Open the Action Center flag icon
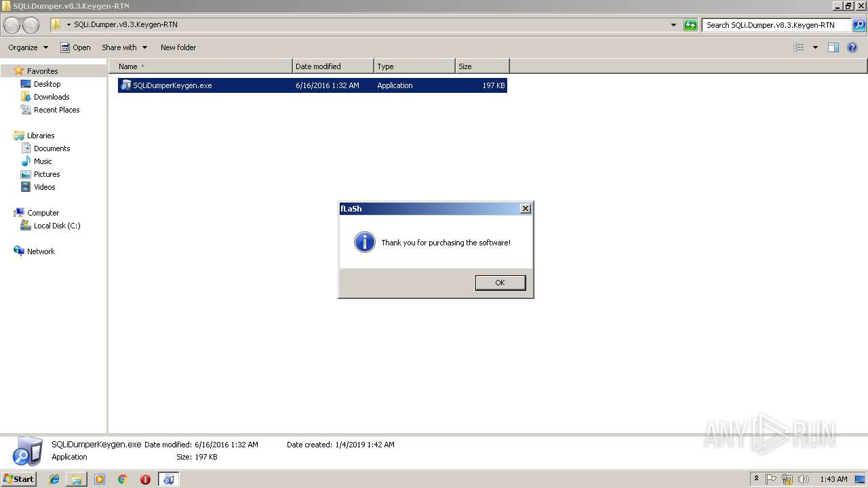The width and height of the screenshot is (868, 488). [772, 479]
